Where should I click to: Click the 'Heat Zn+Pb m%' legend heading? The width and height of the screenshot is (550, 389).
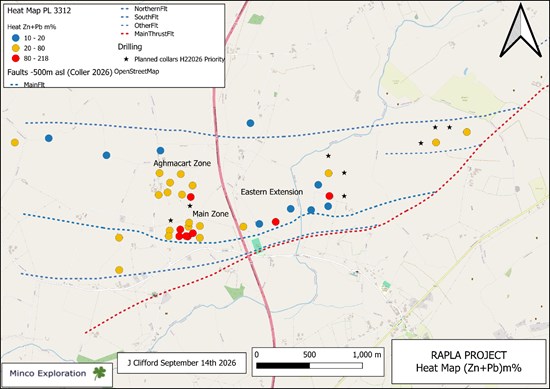(x=32, y=27)
